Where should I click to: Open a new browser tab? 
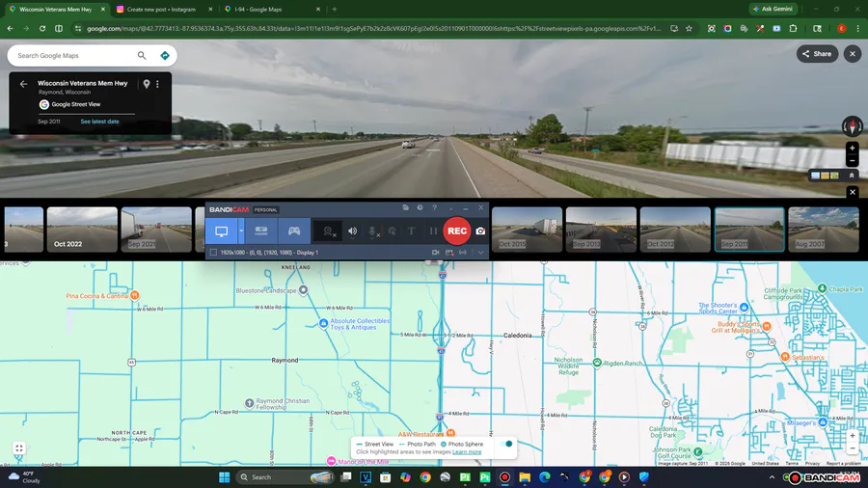click(x=335, y=10)
